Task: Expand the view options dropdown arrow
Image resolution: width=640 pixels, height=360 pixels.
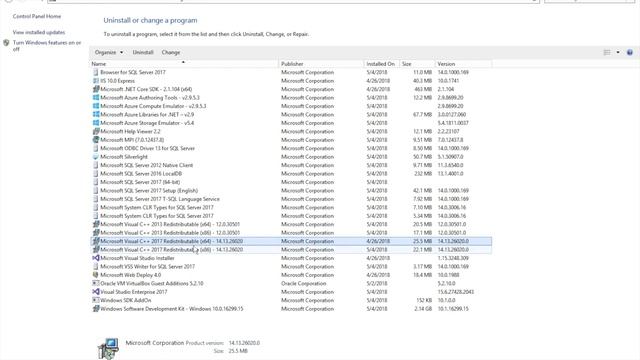Action: 618,52
